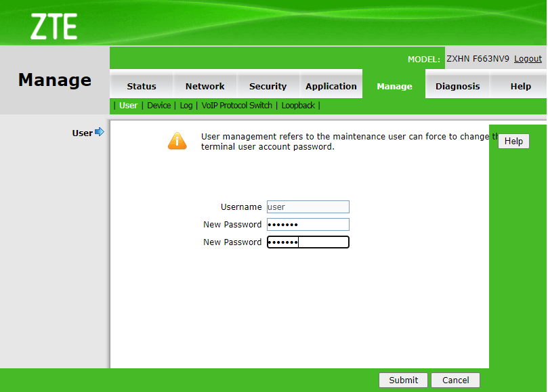Click the ZTE logo in header
The image size is (548, 392).
(x=54, y=26)
